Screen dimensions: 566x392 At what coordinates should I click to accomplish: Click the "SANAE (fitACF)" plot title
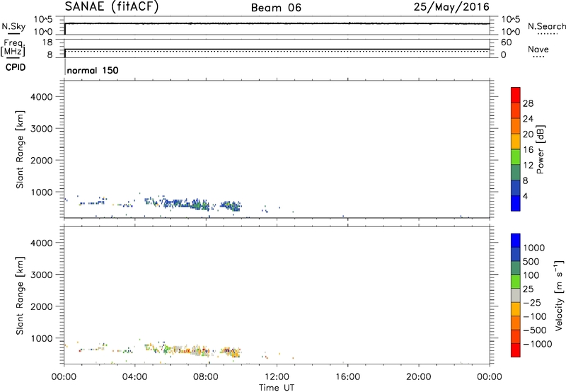click(112, 6)
